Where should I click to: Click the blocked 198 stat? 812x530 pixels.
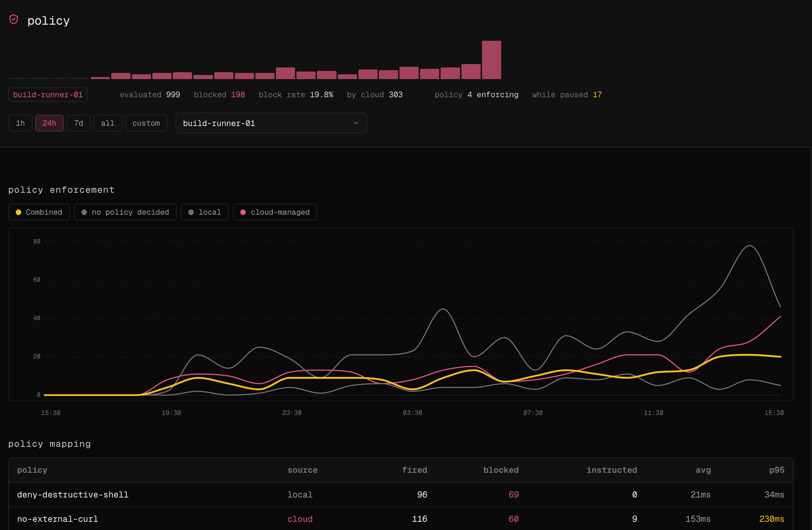point(219,95)
